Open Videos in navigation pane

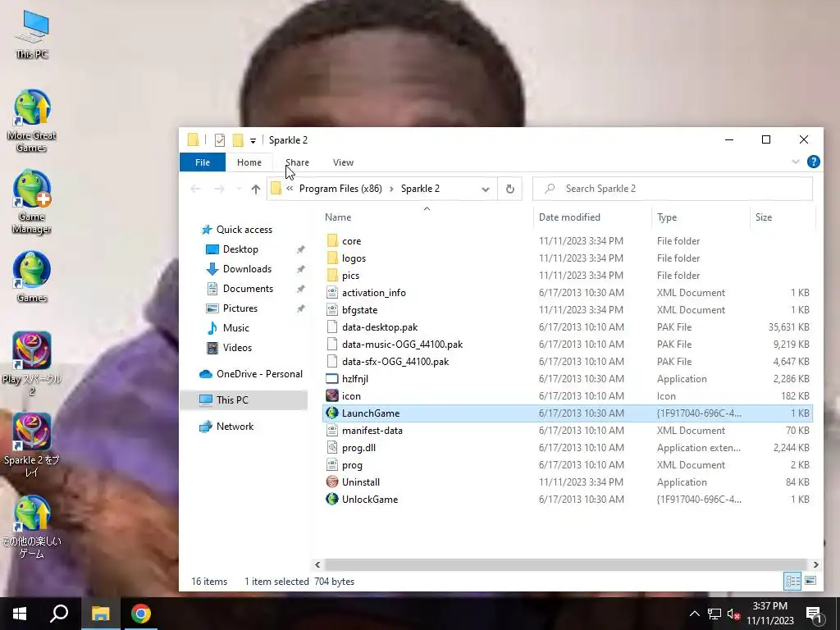coord(237,348)
